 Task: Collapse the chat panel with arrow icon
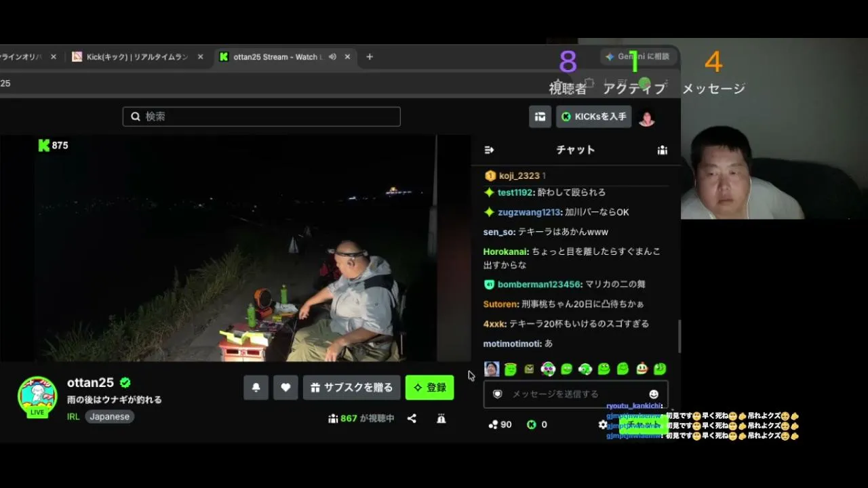489,150
